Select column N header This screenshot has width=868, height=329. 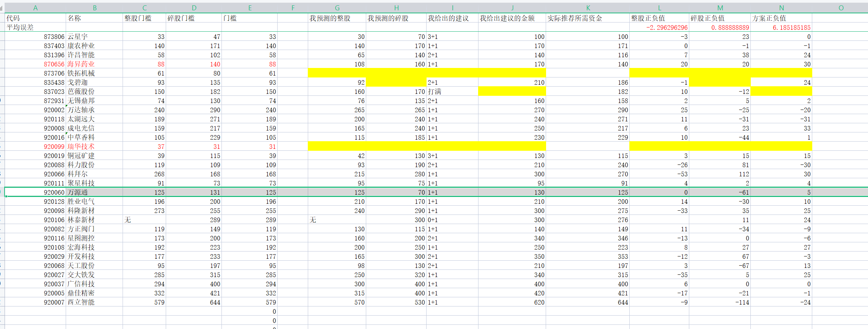[781, 8]
